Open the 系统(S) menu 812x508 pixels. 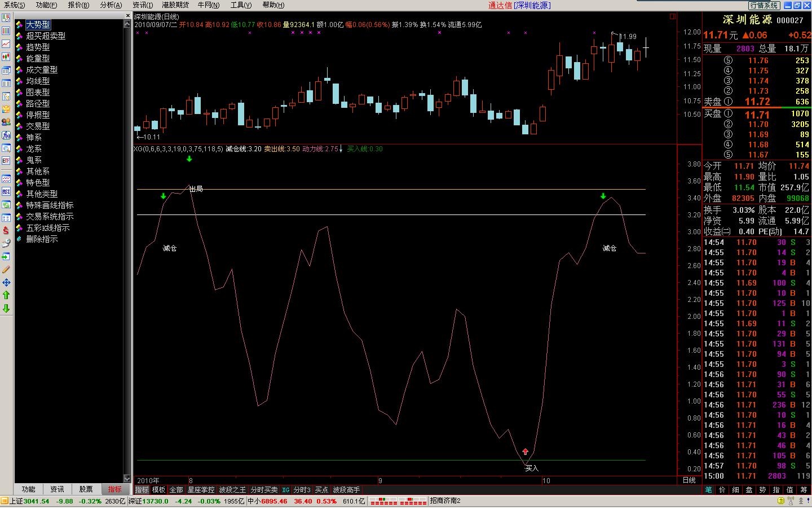pyautogui.click(x=14, y=5)
